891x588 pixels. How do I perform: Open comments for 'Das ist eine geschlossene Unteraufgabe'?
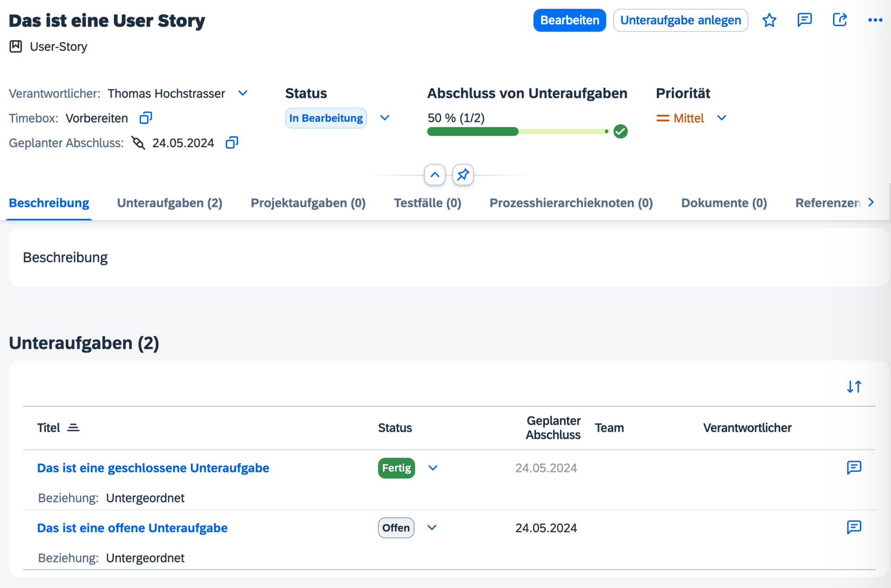tap(854, 468)
